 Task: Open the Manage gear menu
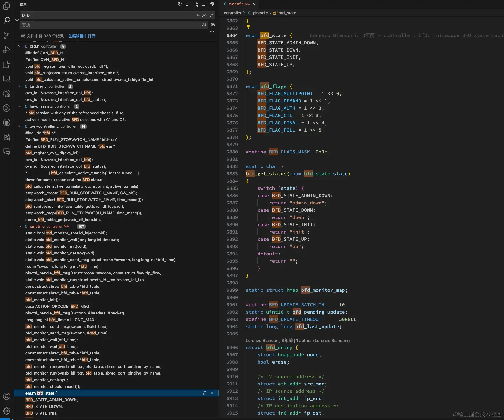6,411
